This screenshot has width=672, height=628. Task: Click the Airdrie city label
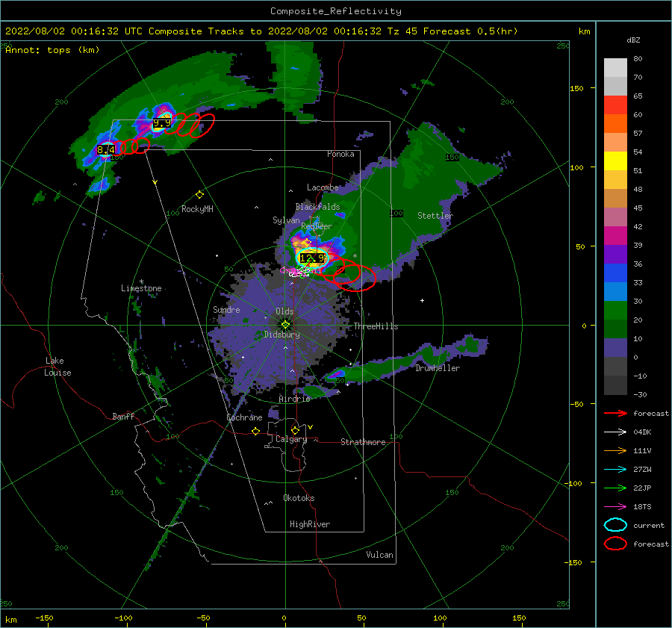pyautogui.click(x=294, y=399)
